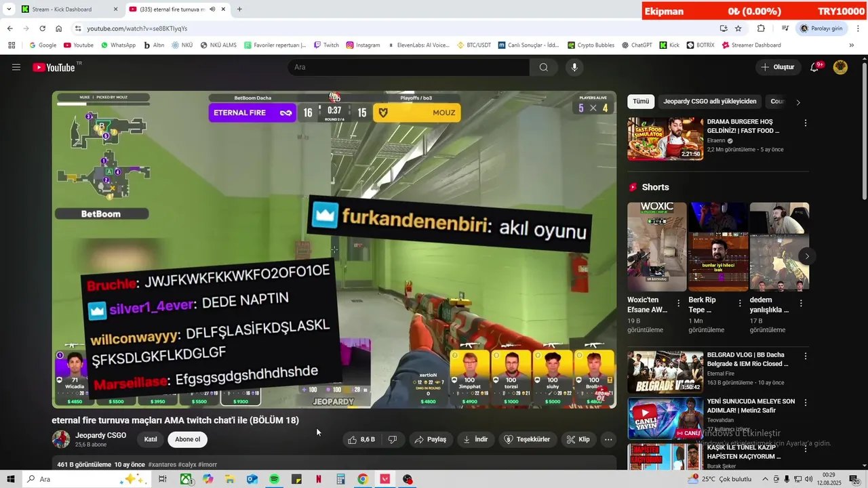Open Streamer Dashboard bookmark
Viewport: 868px width, 488px height.
pos(751,45)
